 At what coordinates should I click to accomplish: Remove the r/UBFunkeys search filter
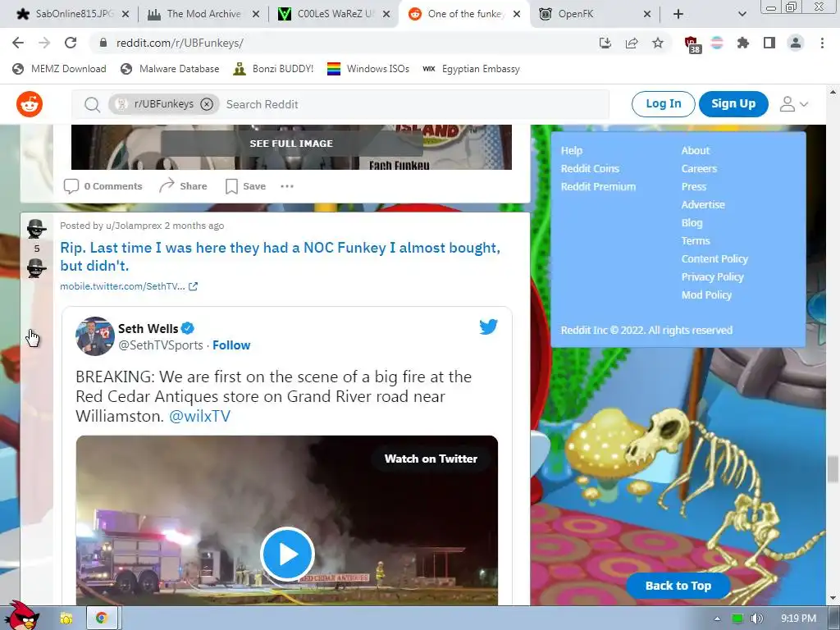pyautogui.click(x=207, y=104)
